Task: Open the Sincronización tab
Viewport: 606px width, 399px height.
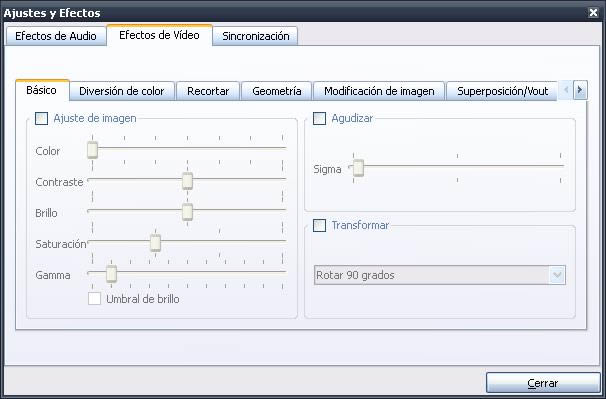Action: coord(255,36)
